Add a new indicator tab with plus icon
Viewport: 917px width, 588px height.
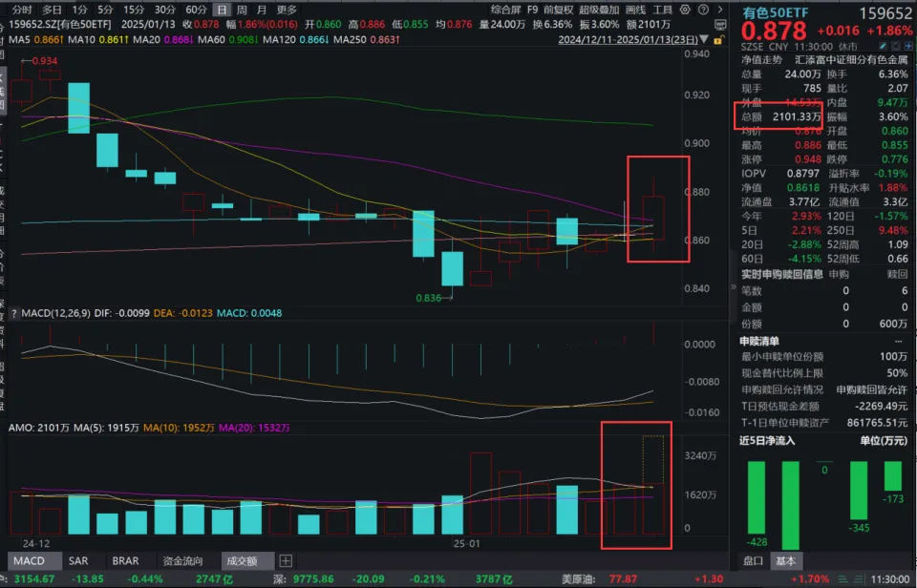click(x=286, y=561)
